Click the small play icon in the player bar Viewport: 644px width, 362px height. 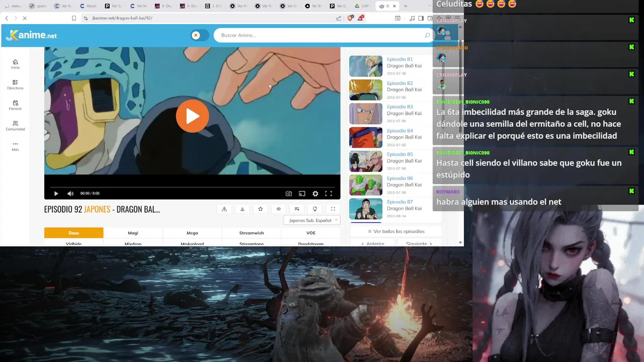[56, 194]
